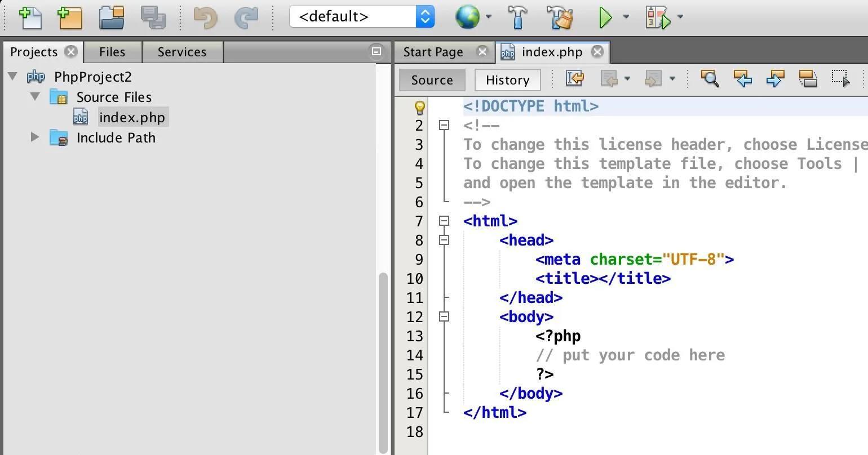This screenshot has height=455, width=868.
Task: Select the Include Path node
Action: click(116, 137)
